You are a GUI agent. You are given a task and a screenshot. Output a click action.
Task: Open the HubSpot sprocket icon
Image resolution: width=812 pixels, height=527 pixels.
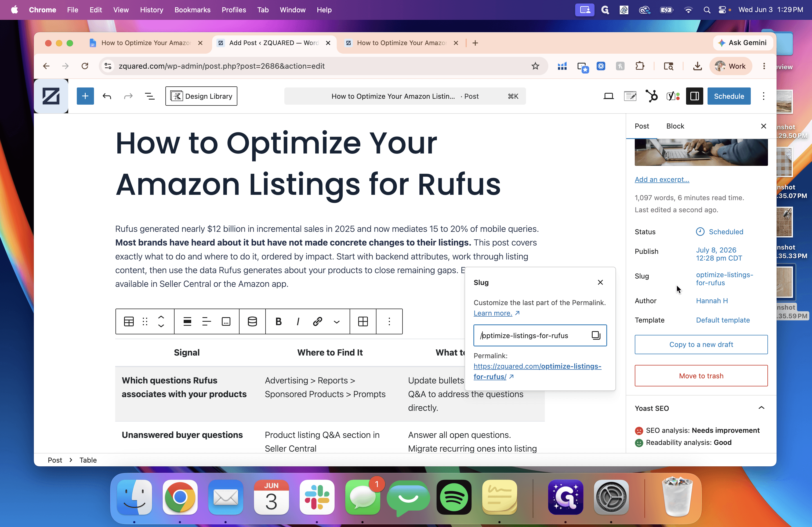coord(652,96)
